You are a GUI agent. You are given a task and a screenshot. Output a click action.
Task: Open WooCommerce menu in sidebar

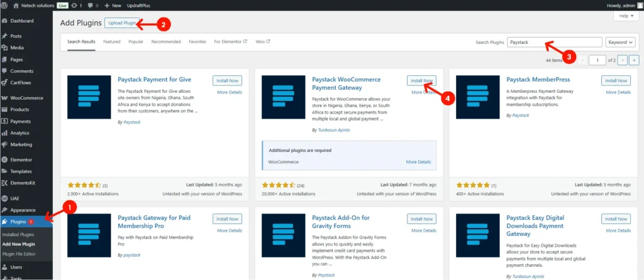[26, 98]
